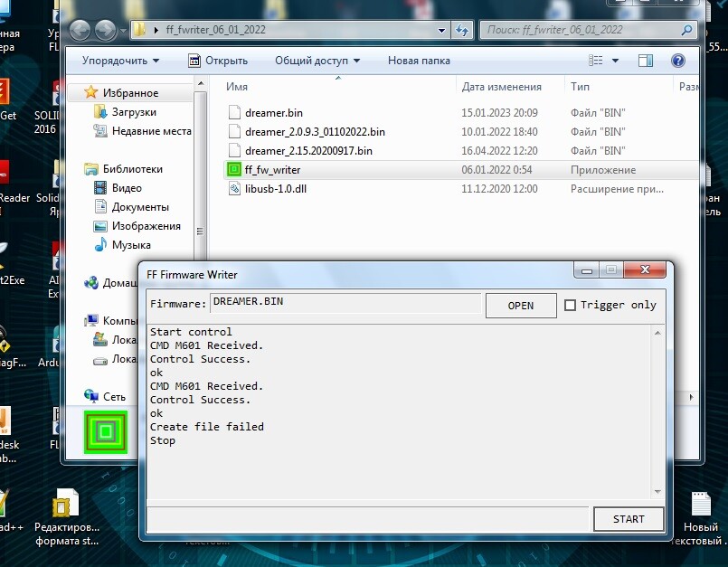Start the firmware write with START
Screen dimensions: 728x567
(629, 519)
